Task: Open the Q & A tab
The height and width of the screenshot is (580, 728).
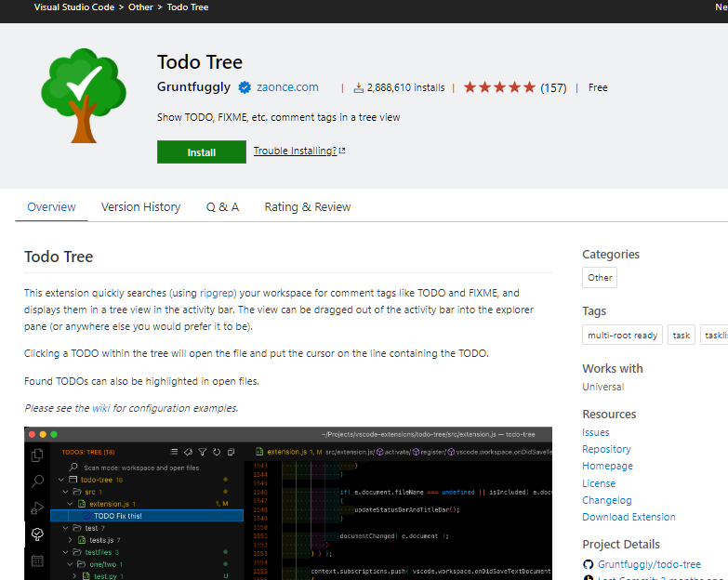Action: click(222, 207)
